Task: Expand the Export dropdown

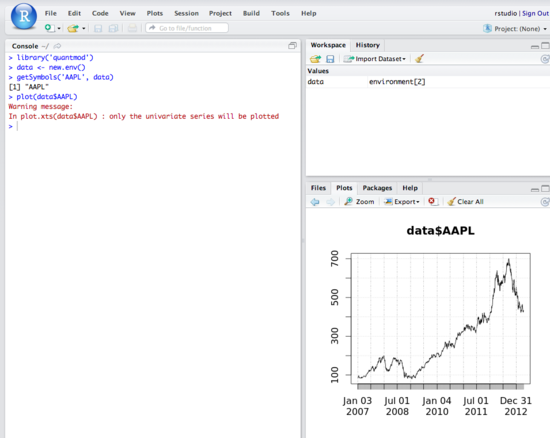Action: (402, 202)
